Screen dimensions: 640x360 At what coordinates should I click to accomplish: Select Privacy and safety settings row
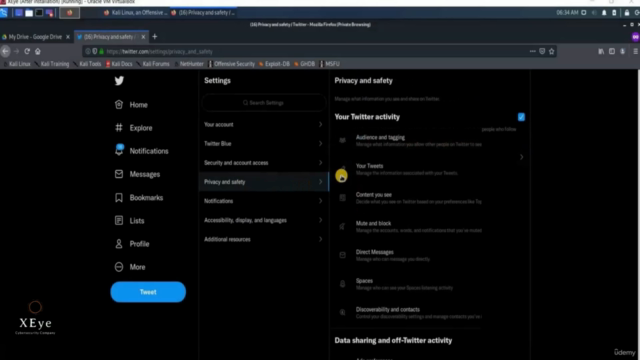coord(264,182)
